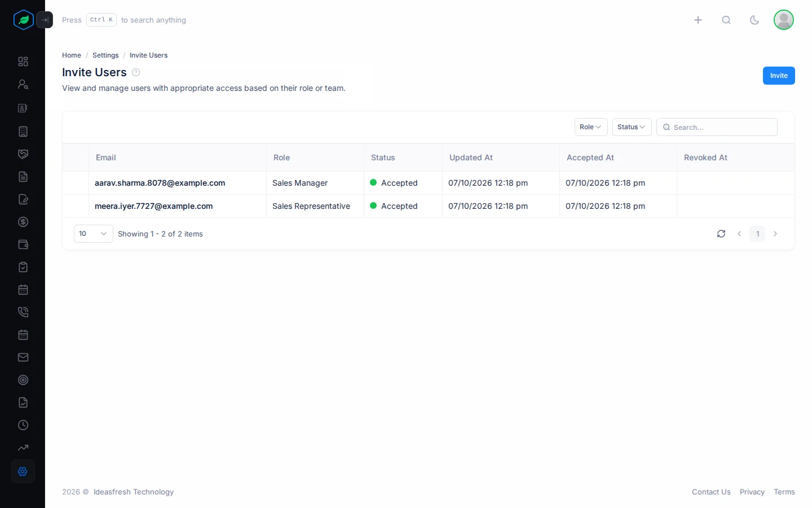Open the contact book icon in sidebar
Viewport: 812px width, 508px height.
(23, 108)
